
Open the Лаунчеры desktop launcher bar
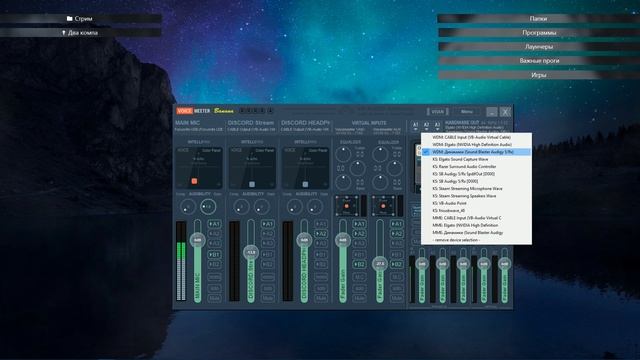click(539, 47)
